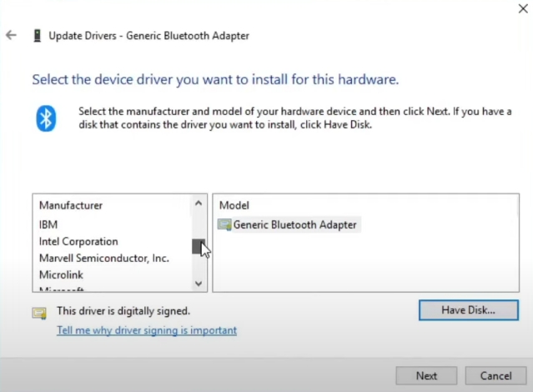Screen dimensions: 533x392
Task: Select IBM in the Manufacturer list
Action: [x=48, y=224]
